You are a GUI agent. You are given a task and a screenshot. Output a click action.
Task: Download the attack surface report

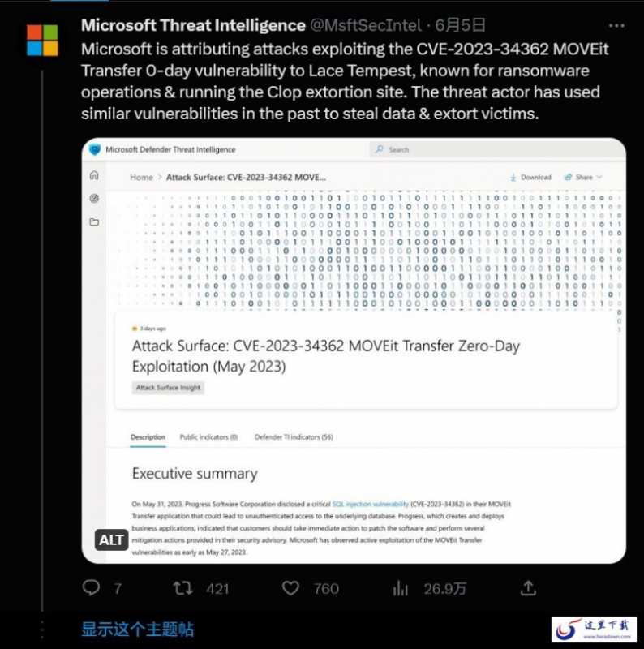(530, 177)
